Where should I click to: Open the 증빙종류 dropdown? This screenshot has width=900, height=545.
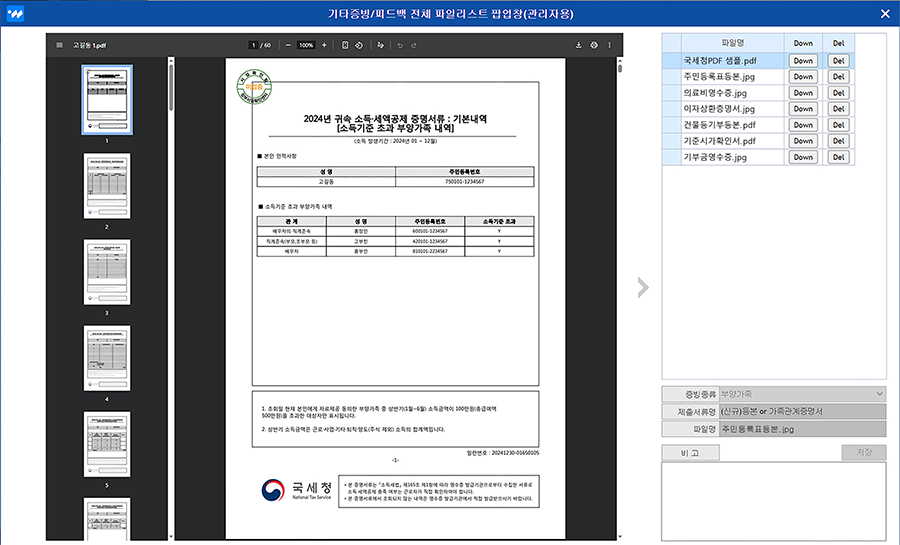802,394
